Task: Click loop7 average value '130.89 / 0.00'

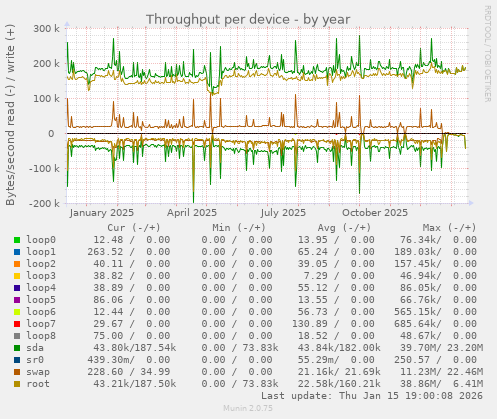Action: [x=333, y=324]
